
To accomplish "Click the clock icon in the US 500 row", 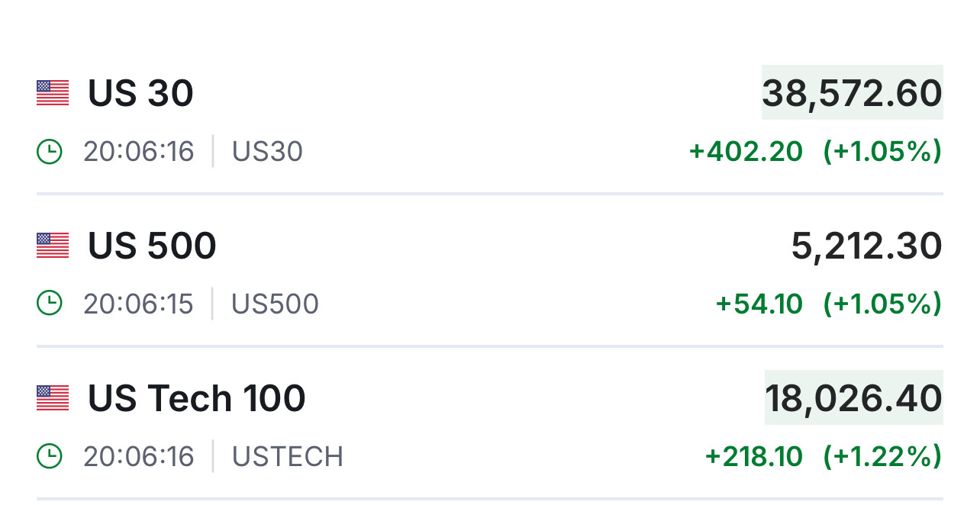I will coord(50,304).
